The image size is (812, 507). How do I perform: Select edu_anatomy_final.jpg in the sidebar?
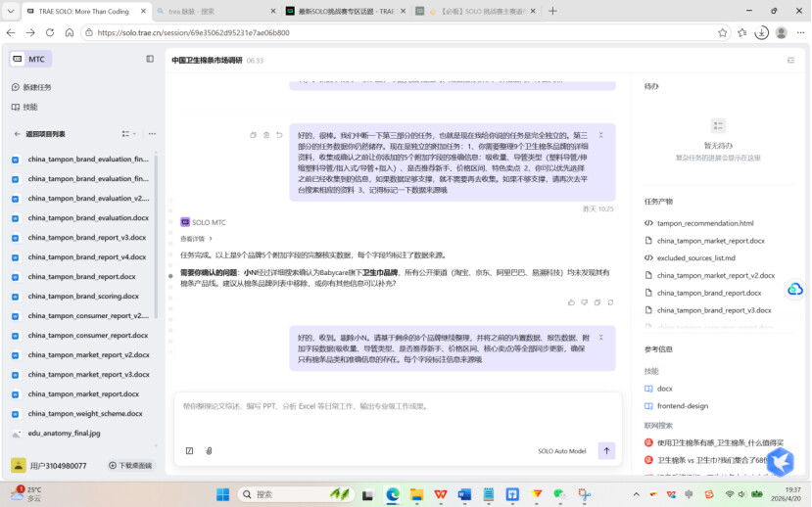[x=65, y=433]
